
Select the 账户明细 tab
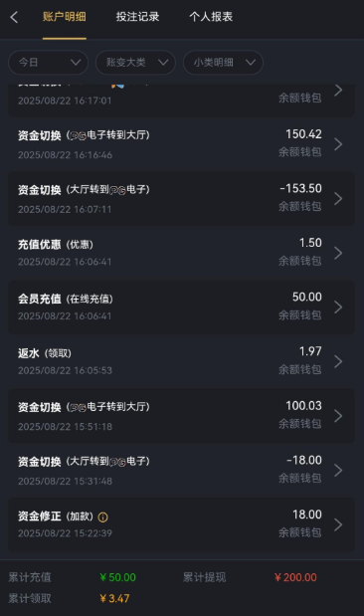click(65, 17)
